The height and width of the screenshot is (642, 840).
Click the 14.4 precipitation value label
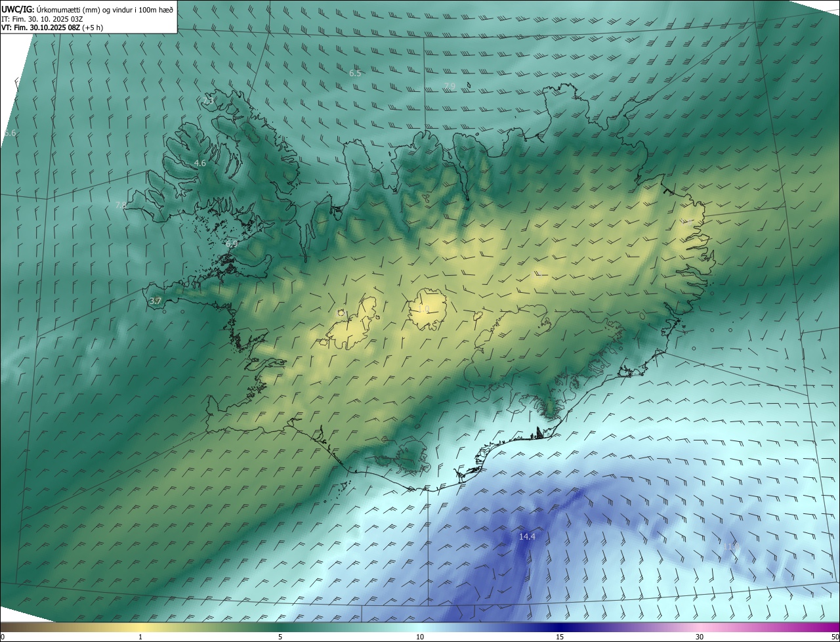[527, 537]
